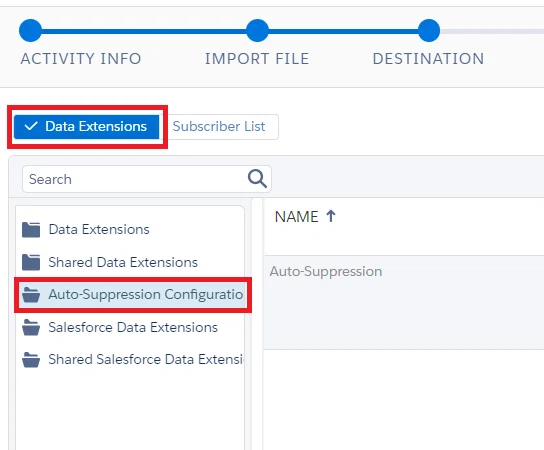Click the Salesforce Data Extensions folder icon

pyautogui.click(x=31, y=328)
